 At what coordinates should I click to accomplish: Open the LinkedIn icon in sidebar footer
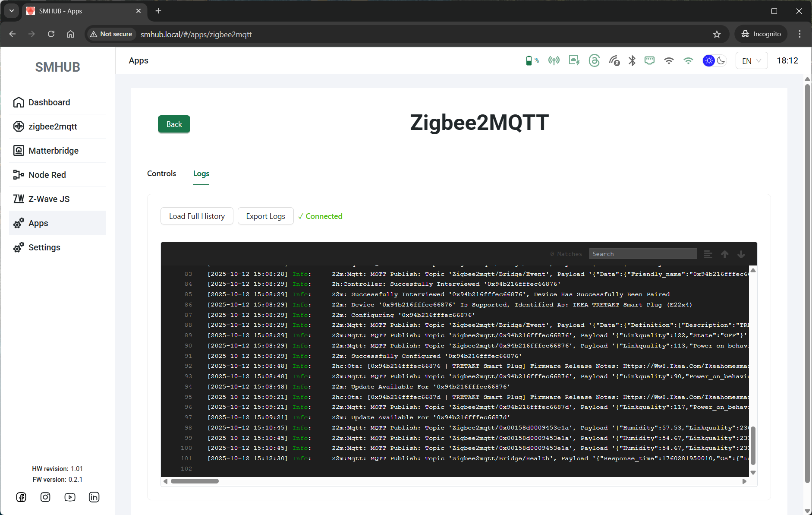pos(94,497)
